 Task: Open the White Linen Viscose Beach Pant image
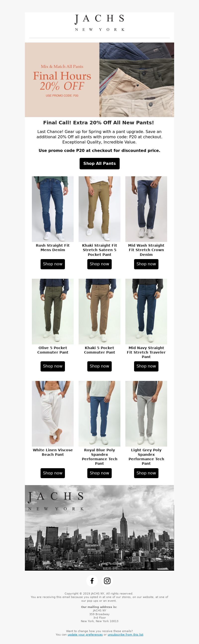pos(53,414)
